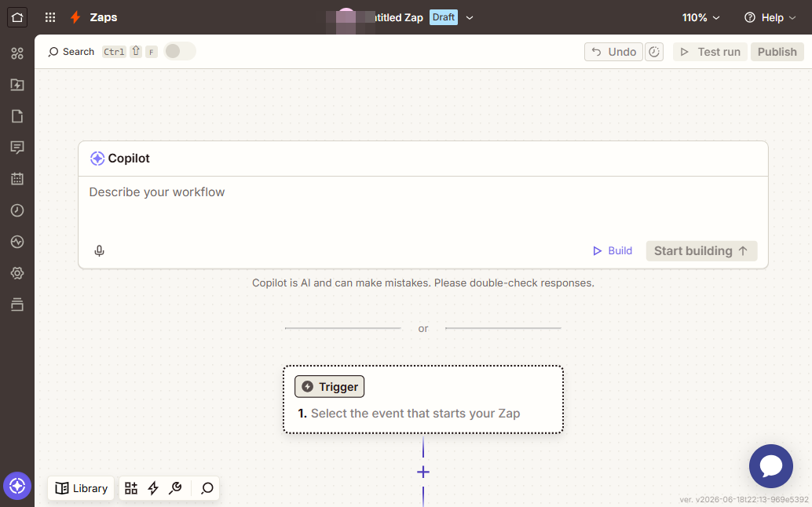The height and width of the screenshot is (507, 812).
Task: Click the Test run button
Action: (x=710, y=52)
